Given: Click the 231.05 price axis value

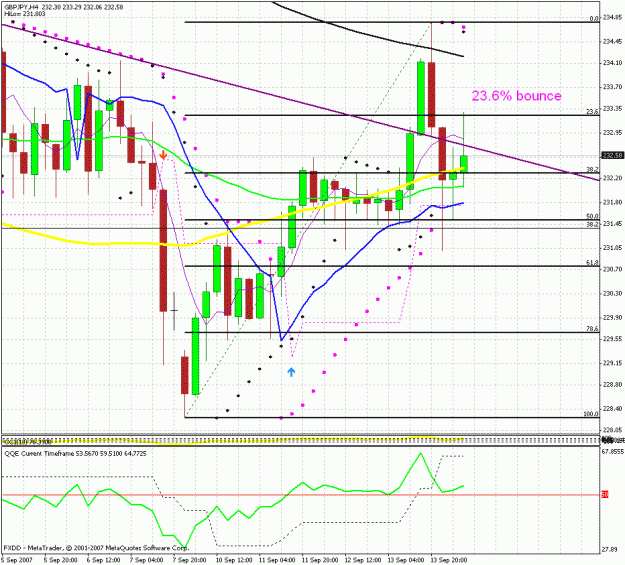Looking at the screenshot, I should click(612, 248).
